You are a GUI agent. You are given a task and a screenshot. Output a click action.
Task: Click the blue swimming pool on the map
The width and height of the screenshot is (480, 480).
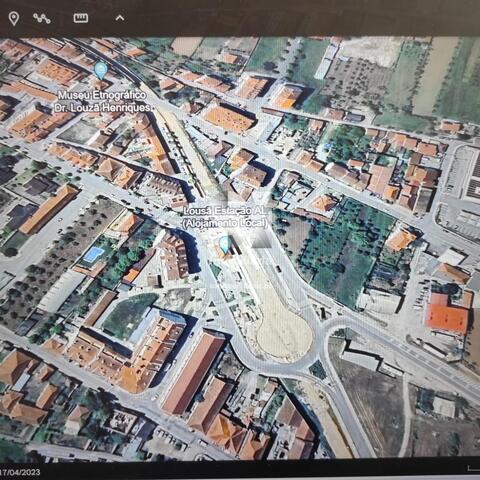click(x=93, y=254)
